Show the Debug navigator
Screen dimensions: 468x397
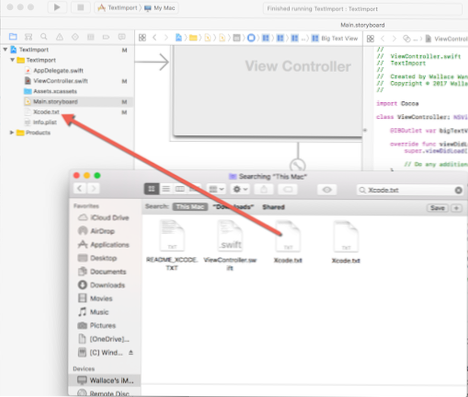coord(91,37)
